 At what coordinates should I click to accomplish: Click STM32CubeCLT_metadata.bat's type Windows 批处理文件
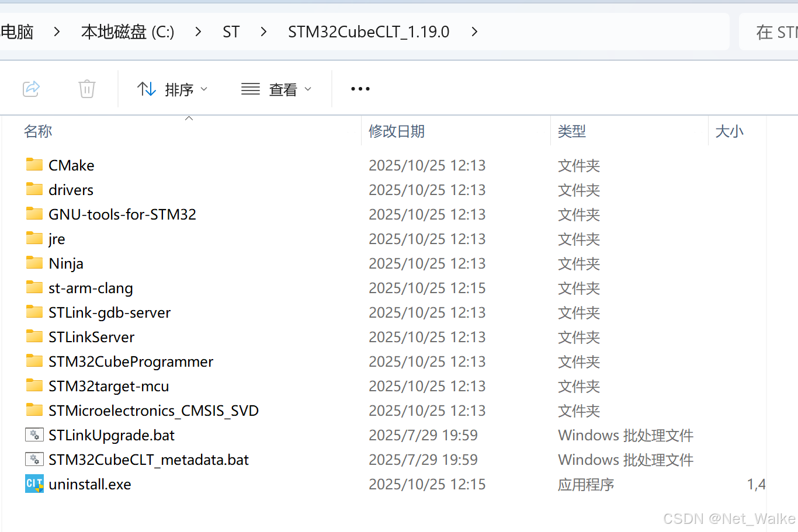click(626, 460)
